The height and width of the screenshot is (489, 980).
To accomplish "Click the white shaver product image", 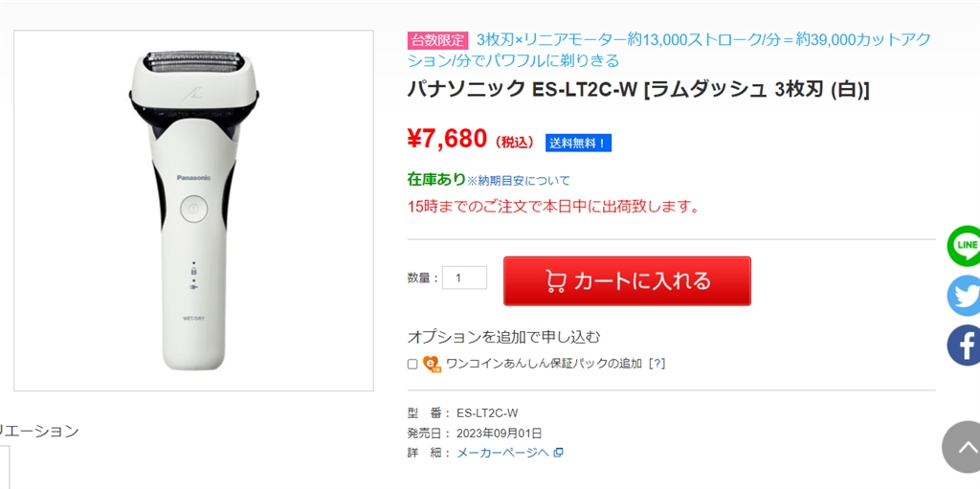I will (x=193, y=211).
